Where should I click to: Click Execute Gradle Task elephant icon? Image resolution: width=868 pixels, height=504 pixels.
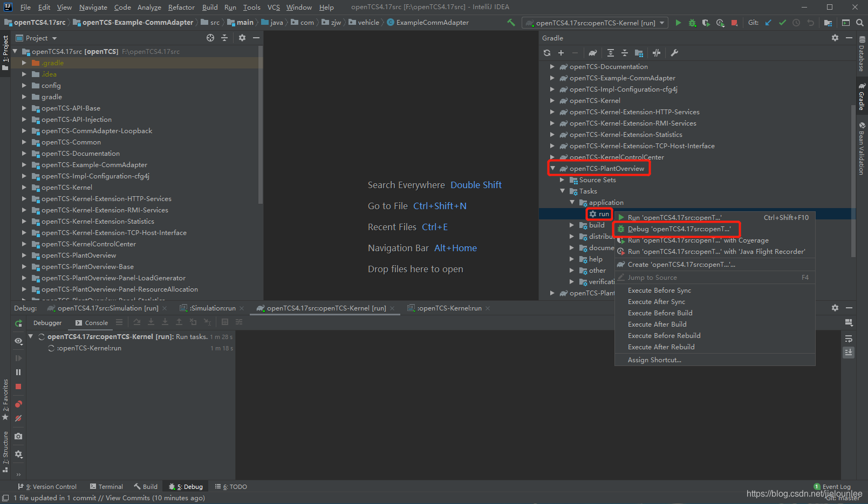click(593, 53)
